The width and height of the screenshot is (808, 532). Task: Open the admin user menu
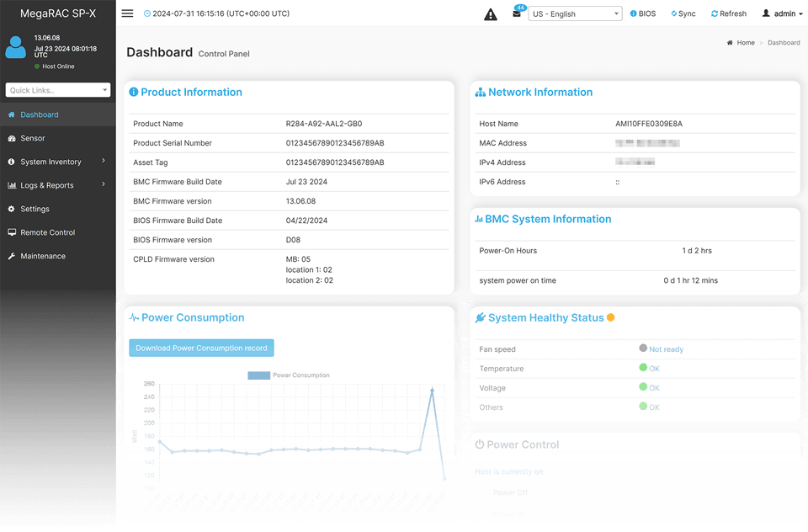(x=782, y=14)
